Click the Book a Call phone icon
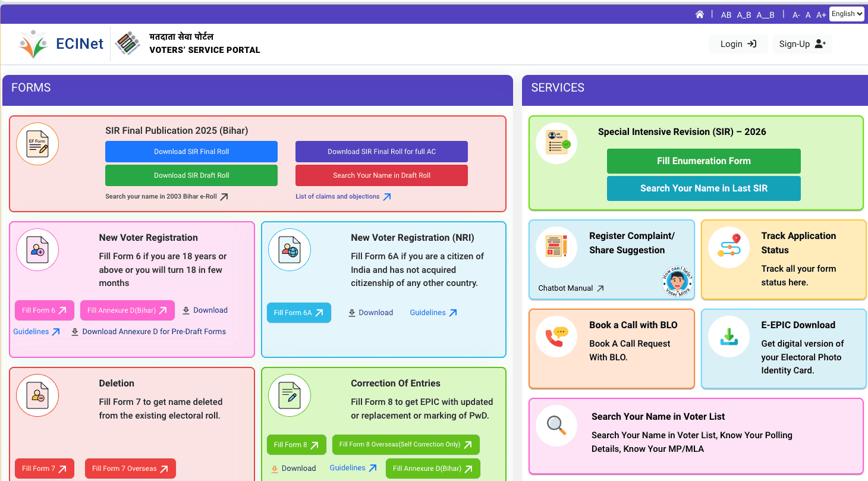Viewport: 868px width, 481px height. click(556, 337)
